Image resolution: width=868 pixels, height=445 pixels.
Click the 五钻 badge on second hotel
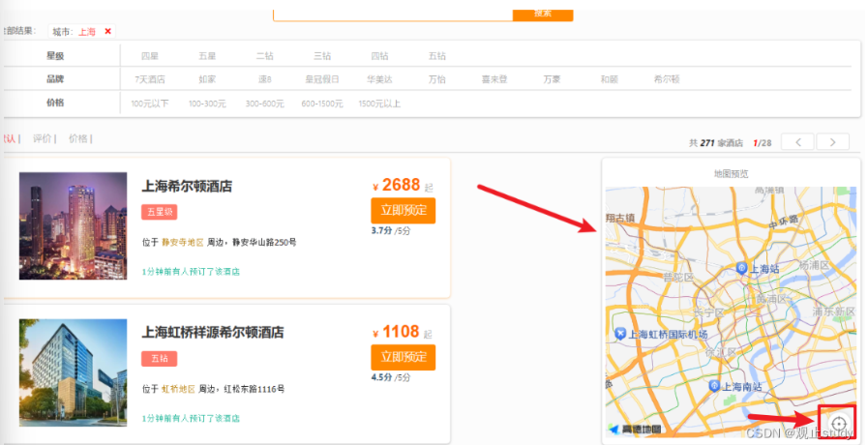160,359
